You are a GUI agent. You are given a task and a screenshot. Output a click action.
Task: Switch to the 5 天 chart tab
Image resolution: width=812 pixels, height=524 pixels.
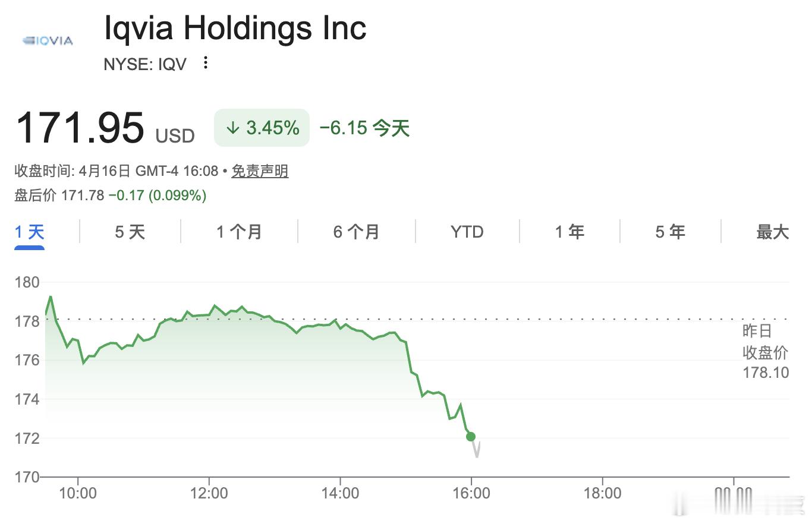click(130, 232)
